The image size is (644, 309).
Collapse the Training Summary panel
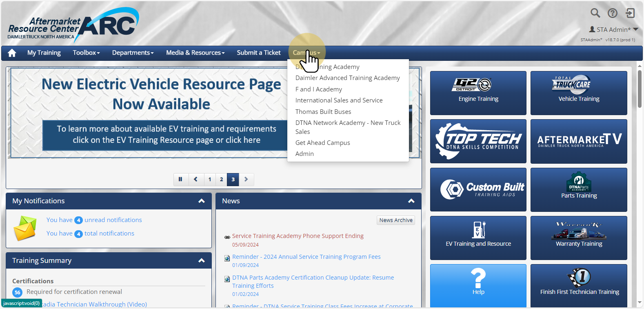pyautogui.click(x=202, y=260)
